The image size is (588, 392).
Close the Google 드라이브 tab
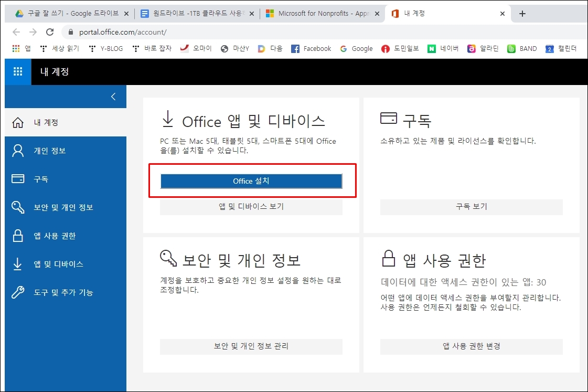126,14
